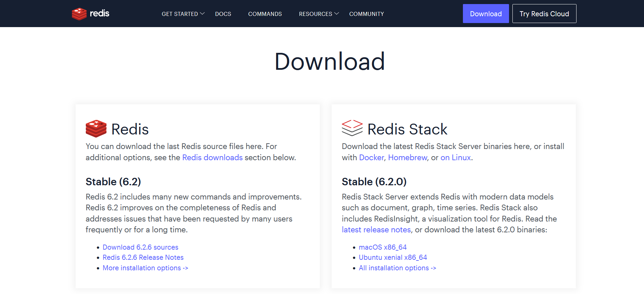The width and height of the screenshot is (644, 294).
Task: Open the Community nav item
Action: coord(367,14)
